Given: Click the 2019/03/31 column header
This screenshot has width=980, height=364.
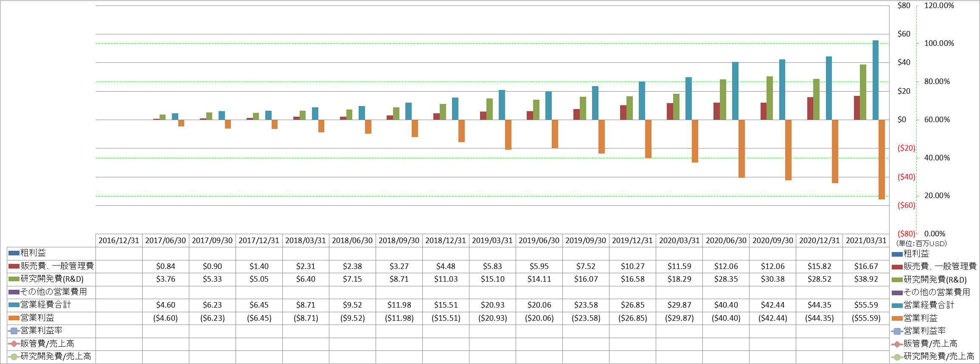Looking at the screenshot, I should click(492, 241).
